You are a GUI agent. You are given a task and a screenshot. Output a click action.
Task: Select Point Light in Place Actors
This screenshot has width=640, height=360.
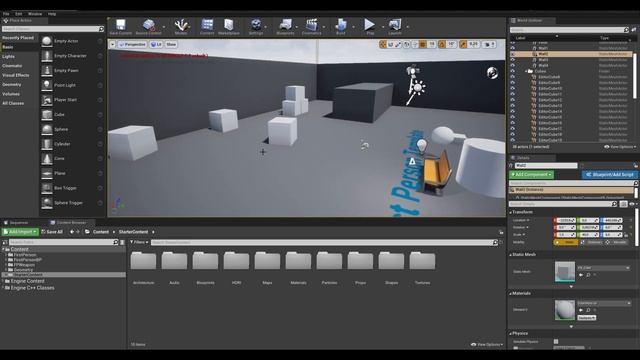(71, 85)
